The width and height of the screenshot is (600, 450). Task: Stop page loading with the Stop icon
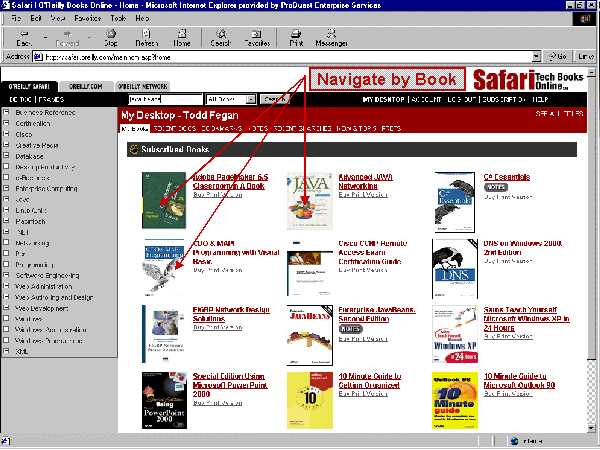click(111, 38)
